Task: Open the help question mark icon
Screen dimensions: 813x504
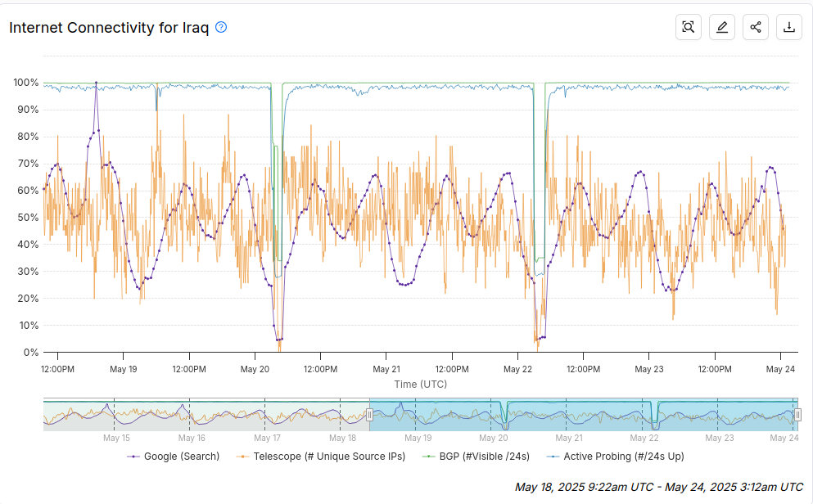Action: click(x=221, y=28)
